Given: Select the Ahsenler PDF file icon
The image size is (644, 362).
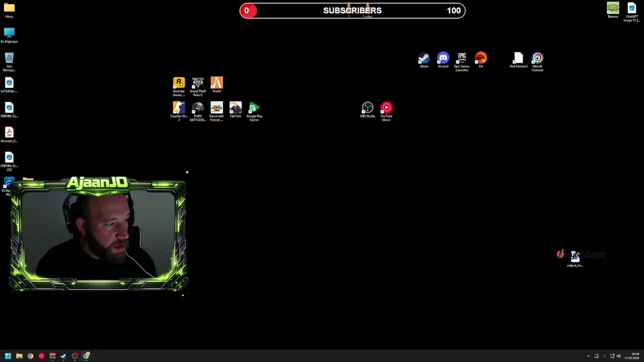Looking at the screenshot, I should pos(9,135).
